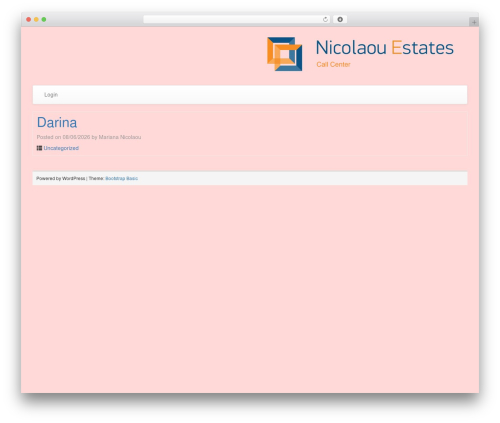Click the browser reload icon

(325, 20)
